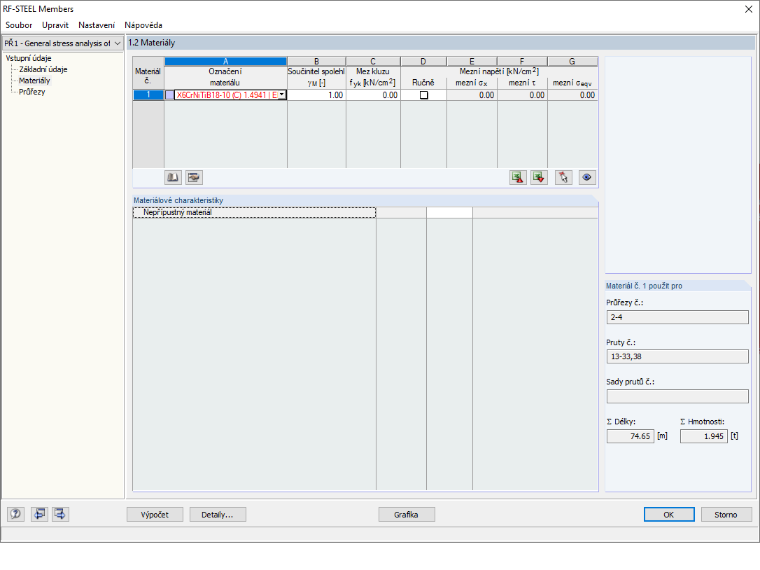This screenshot has height=570, width=760.
Task: Click the Nepřípustný materiál row
Action: click(254, 212)
